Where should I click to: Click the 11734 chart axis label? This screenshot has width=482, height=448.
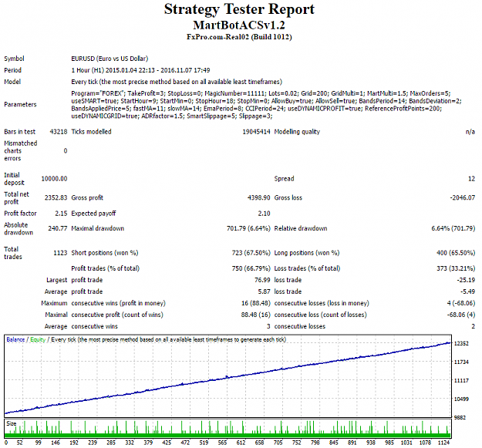tap(461, 362)
